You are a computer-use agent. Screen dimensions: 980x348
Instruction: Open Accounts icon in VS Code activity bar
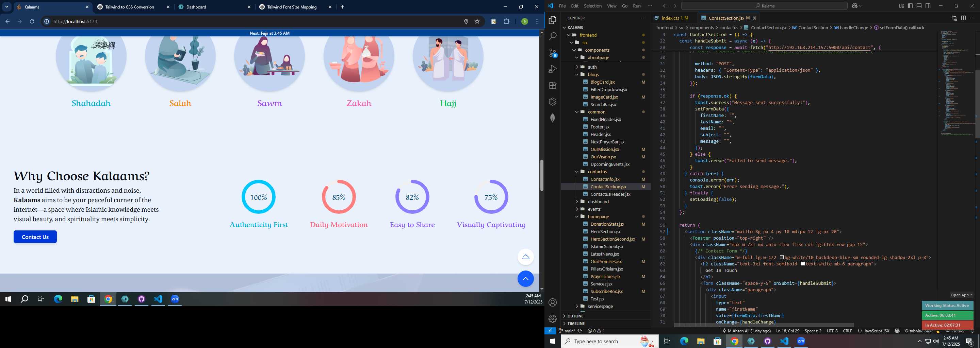click(553, 302)
